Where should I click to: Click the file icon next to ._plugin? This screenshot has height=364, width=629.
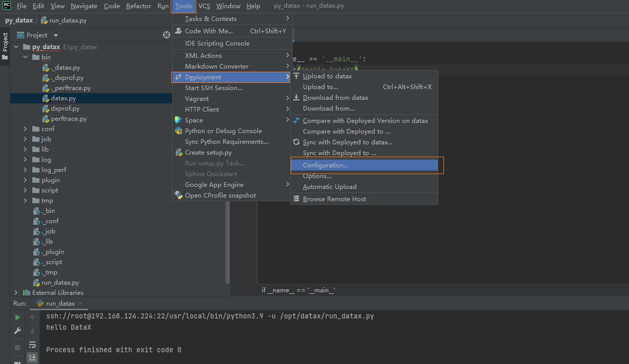[37, 252]
